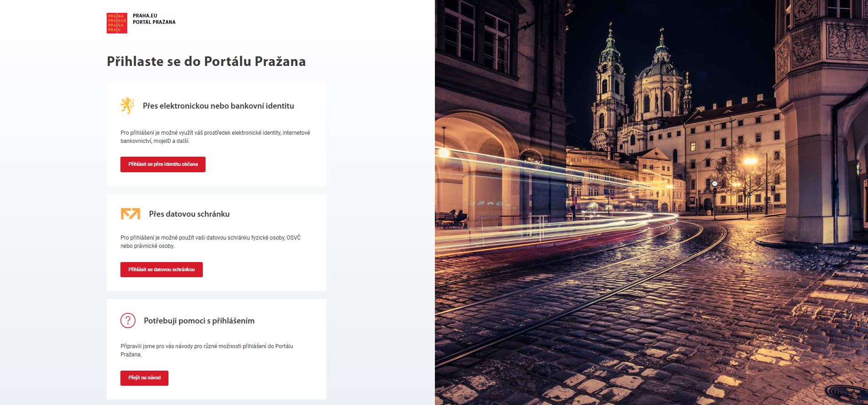Screen dimensions: 868x405
Task: Click heading Přes elektronickou nebo bankovní identitu
Action: (218, 106)
